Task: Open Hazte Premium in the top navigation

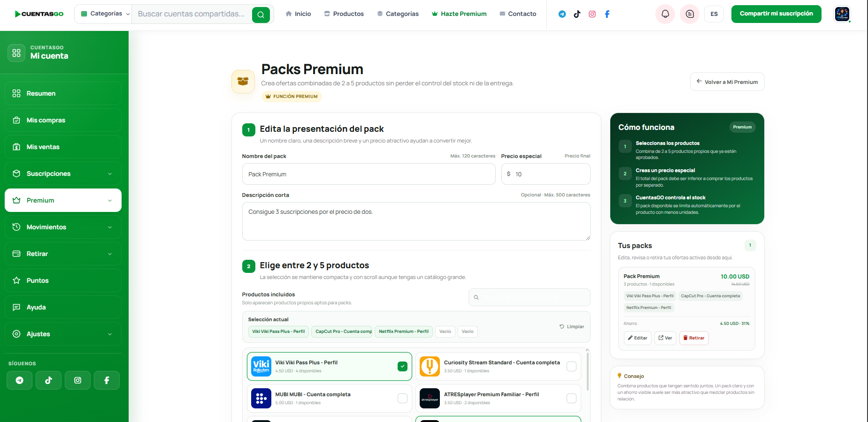Action: (459, 14)
